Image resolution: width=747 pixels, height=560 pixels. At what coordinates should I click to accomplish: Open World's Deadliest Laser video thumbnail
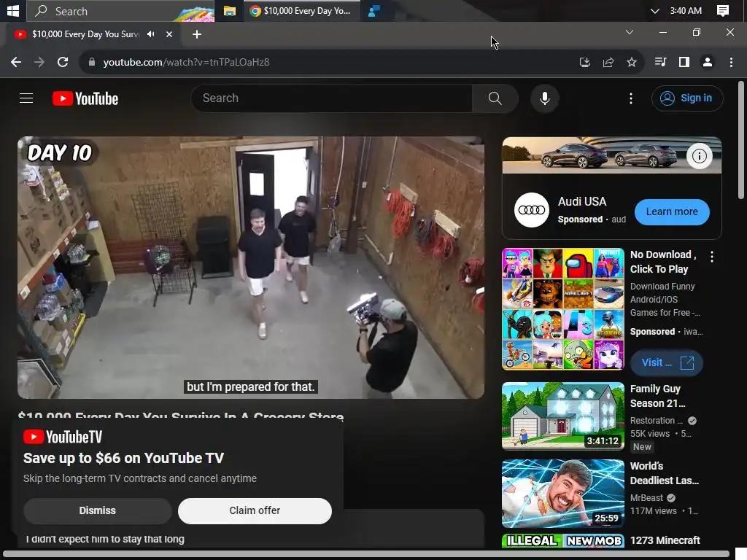(x=563, y=494)
